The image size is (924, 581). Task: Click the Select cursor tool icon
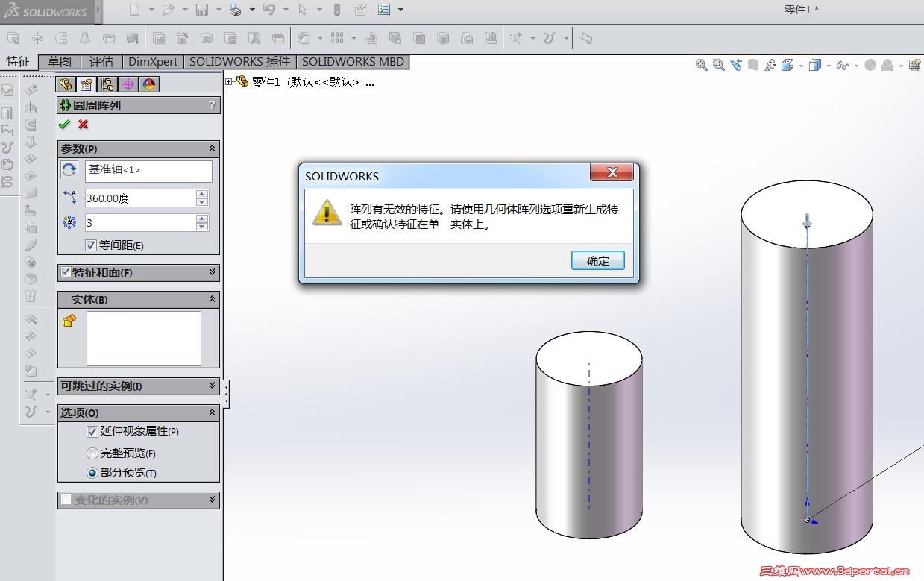click(x=302, y=10)
